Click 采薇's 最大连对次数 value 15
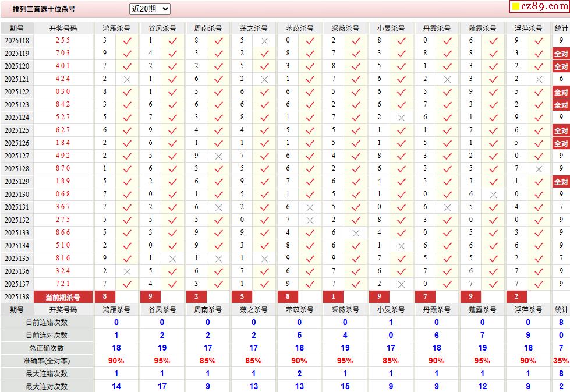 pos(345,387)
